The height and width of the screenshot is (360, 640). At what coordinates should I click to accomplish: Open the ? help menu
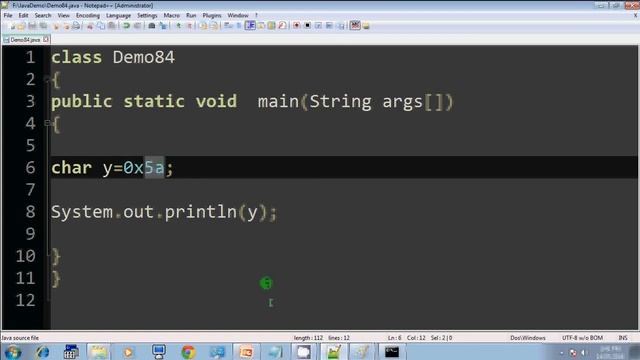(256, 15)
